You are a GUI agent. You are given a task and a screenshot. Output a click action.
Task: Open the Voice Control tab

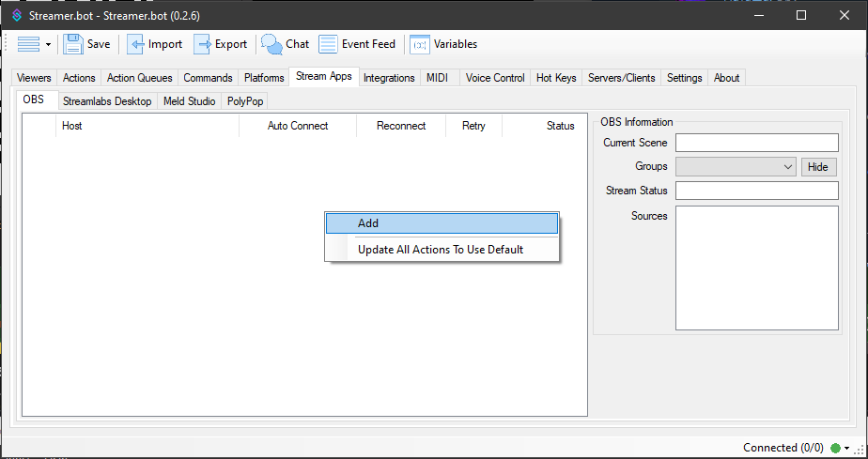point(495,78)
